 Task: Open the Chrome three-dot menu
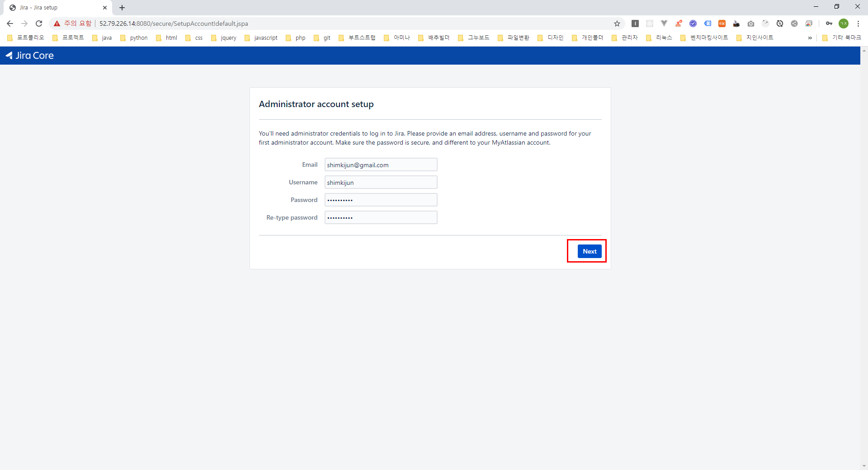tap(858, 23)
